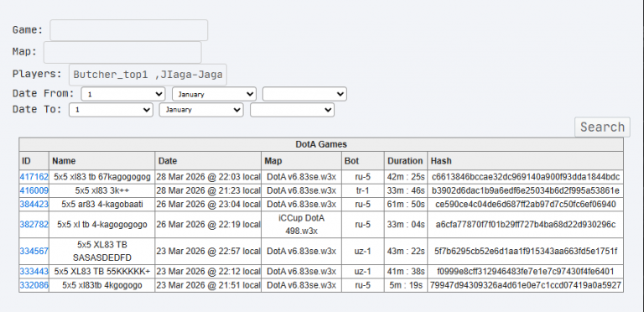
Task: Select game name '5x5 XL83 TB SASASDEDFD'
Action: click(101, 251)
